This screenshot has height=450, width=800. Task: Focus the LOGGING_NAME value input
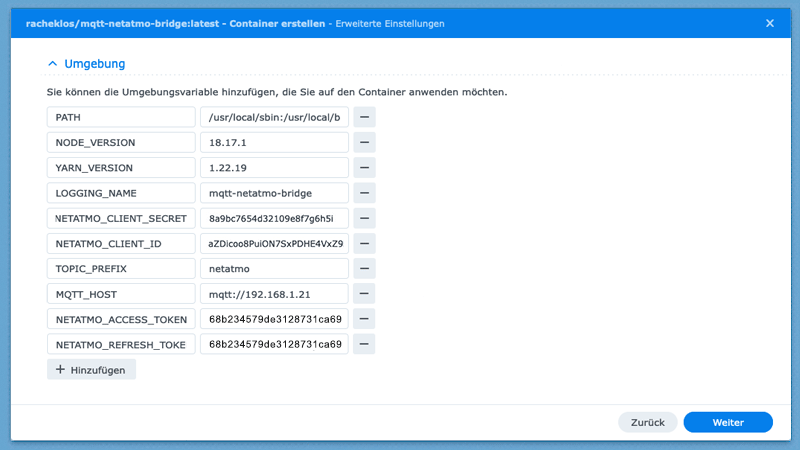(273, 193)
